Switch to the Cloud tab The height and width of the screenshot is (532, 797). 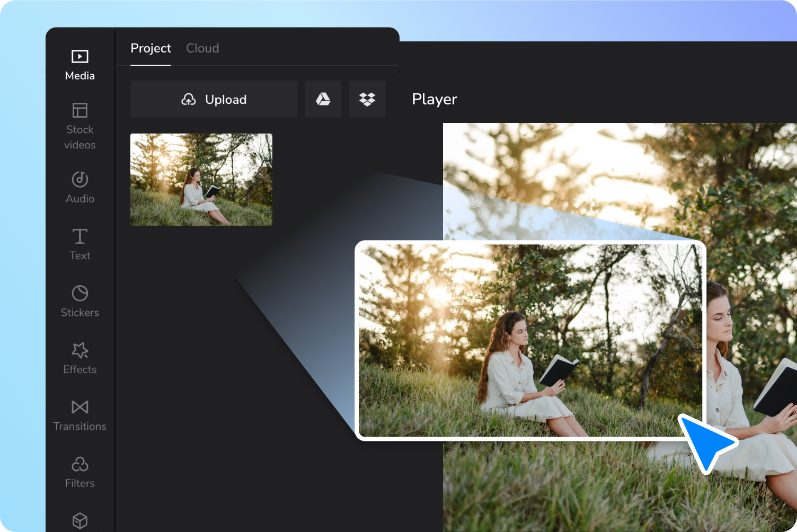(202, 48)
